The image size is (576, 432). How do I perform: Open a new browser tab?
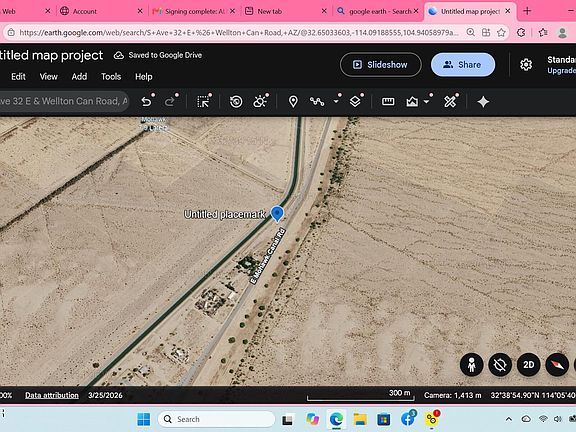tap(527, 11)
